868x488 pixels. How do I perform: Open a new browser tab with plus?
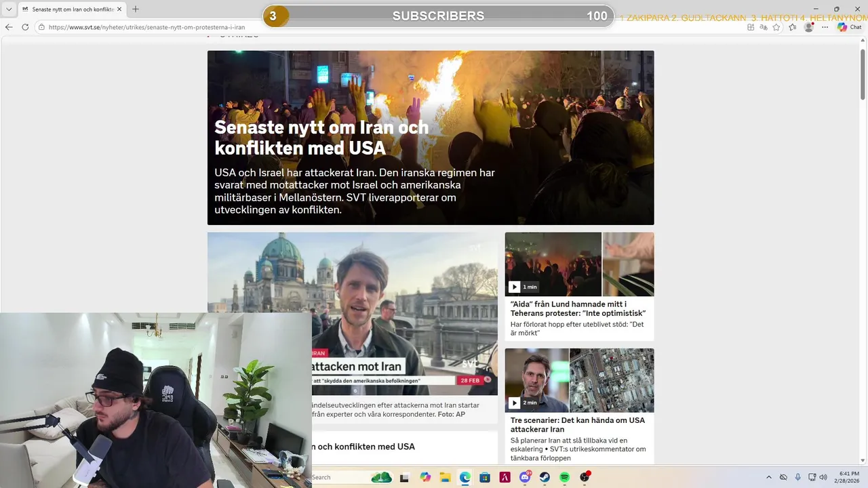(x=135, y=9)
